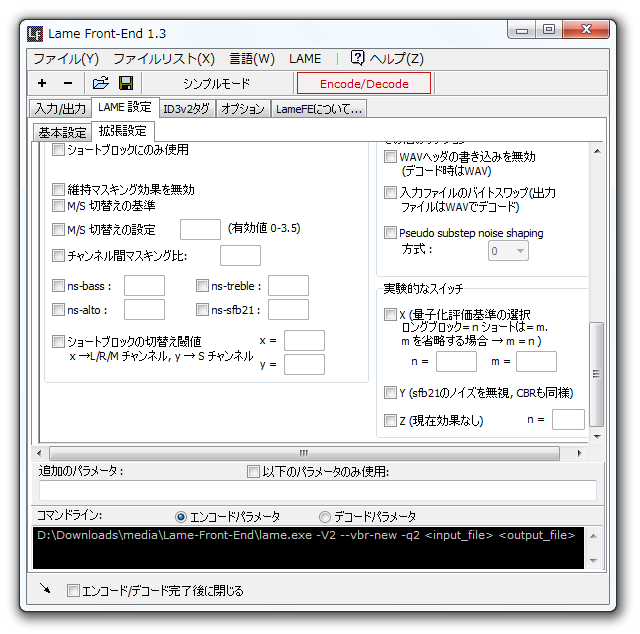Check WAVヘッダの書き込みを無効 option

coord(391,156)
